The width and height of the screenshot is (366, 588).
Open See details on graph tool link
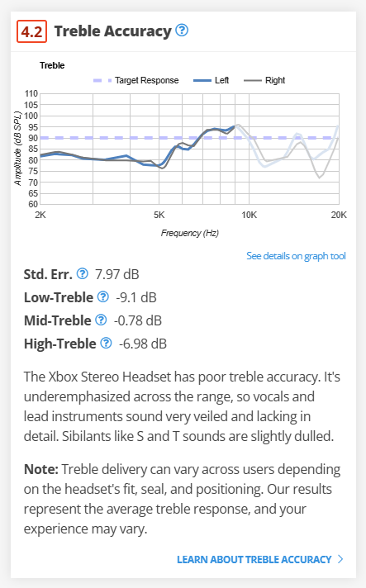coord(296,256)
